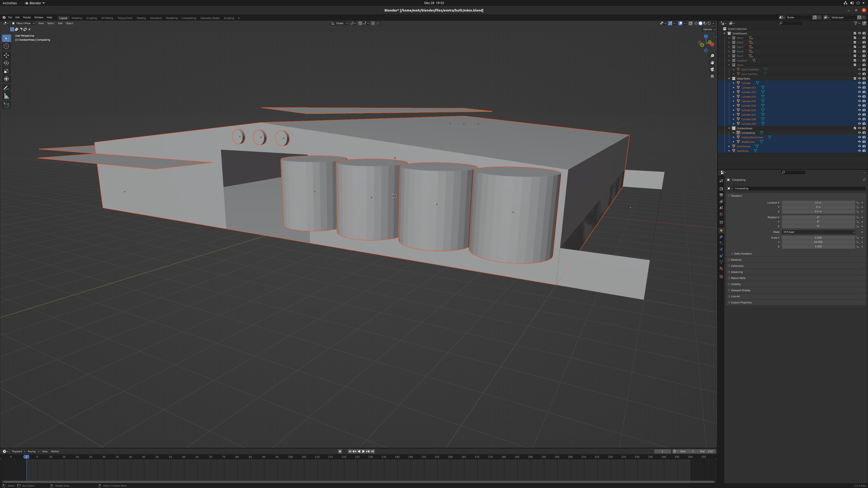Uncheck the Greenhouse1 collection checkbox
The height and width of the screenshot is (488, 868).
(x=855, y=33)
